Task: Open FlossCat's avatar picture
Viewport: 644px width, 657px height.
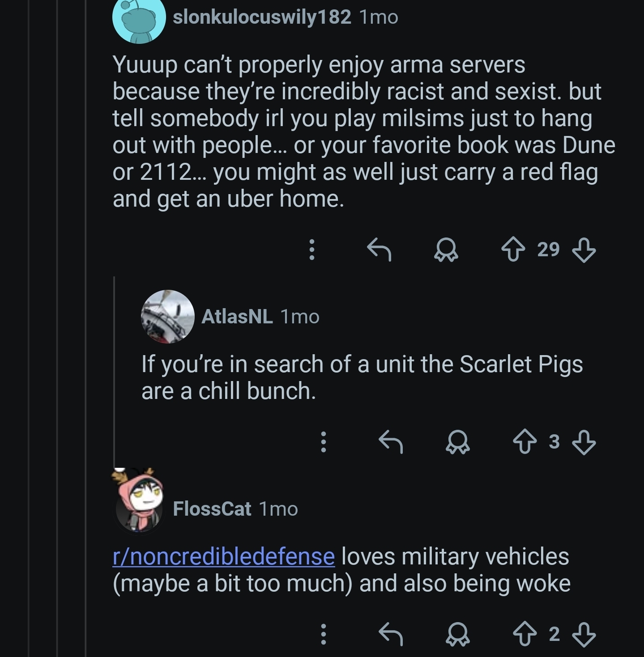Action: click(140, 500)
